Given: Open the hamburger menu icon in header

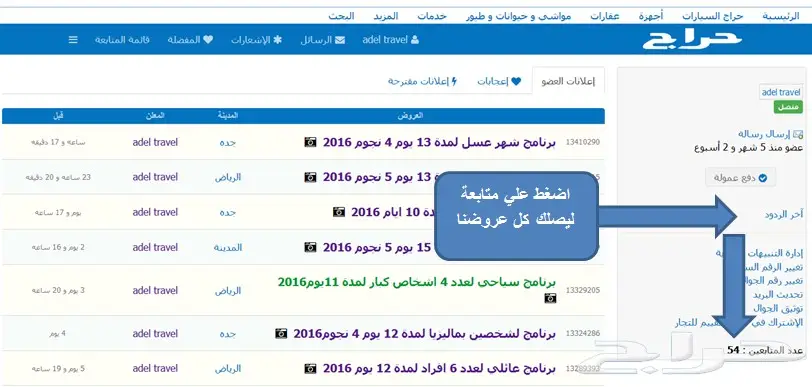Looking at the screenshot, I should coord(73,39).
